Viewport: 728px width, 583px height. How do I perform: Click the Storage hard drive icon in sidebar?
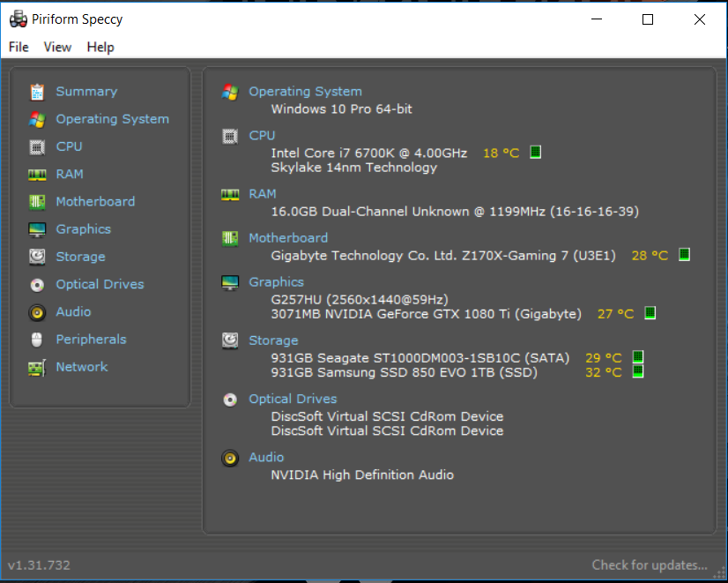coord(37,257)
